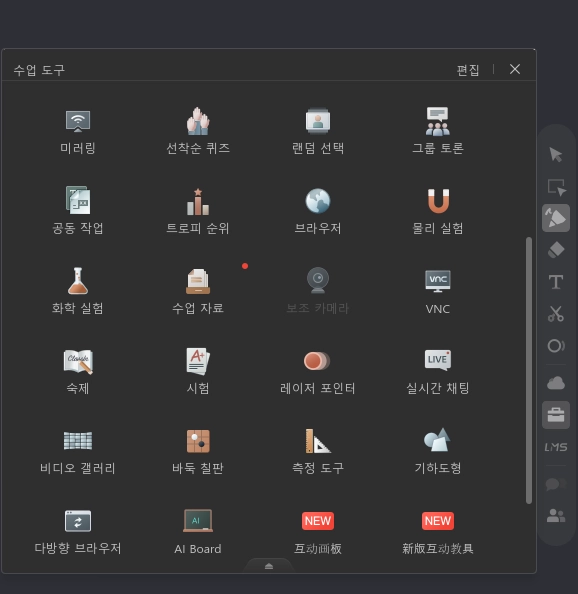Open the 실시간 채팅 live chat

pos(438,372)
